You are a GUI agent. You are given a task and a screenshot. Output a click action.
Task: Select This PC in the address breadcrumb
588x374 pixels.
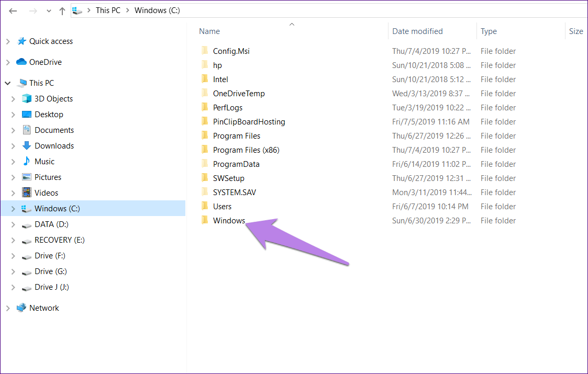click(108, 10)
